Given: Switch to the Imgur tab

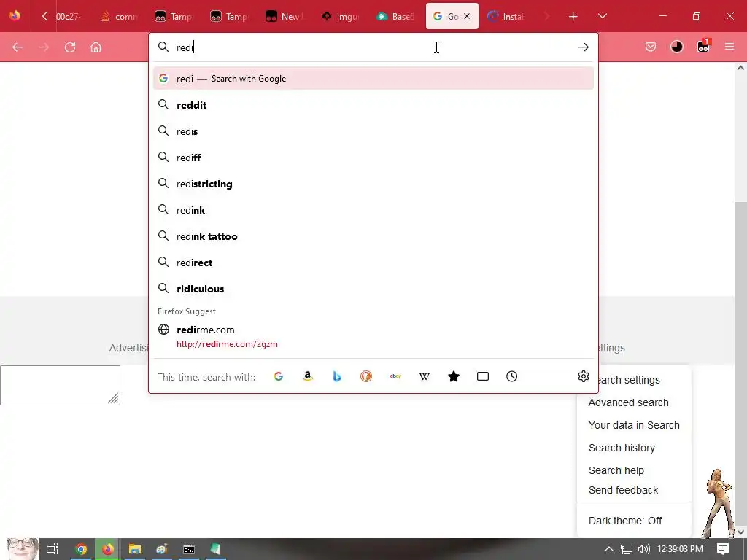Looking at the screenshot, I should click(x=341, y=16).
